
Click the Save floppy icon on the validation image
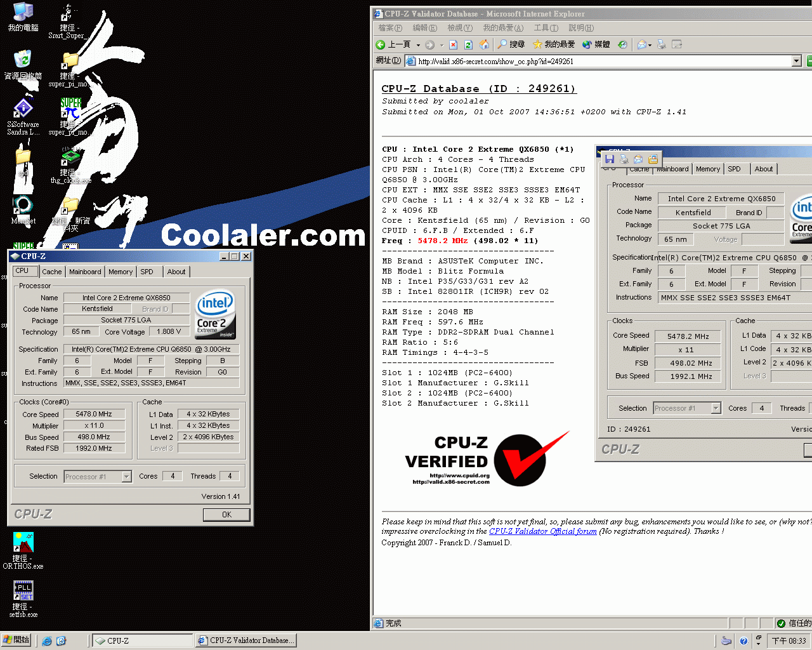coord(610,159)
